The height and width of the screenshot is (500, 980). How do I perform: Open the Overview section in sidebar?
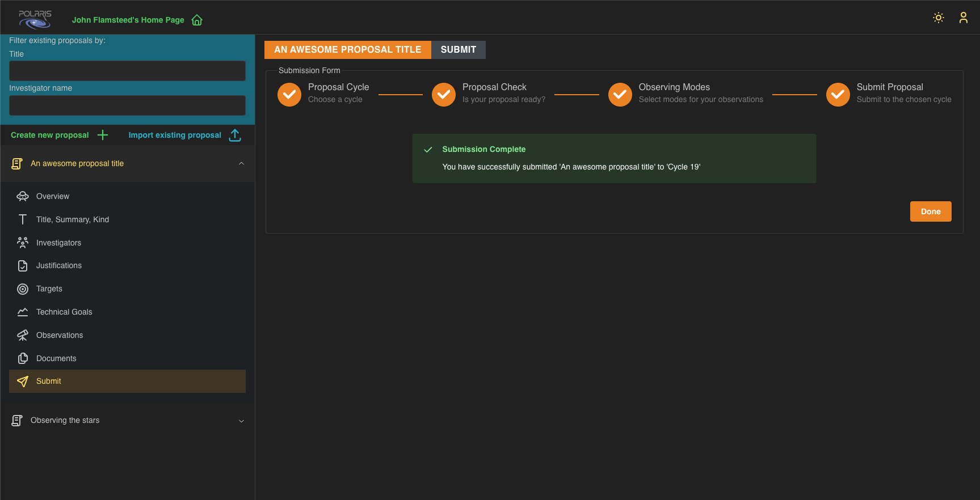click(53, 196)
